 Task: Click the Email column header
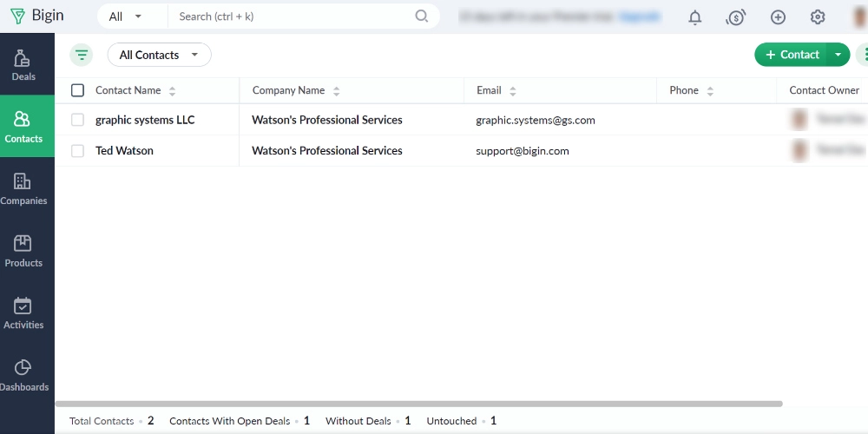click(x=489, y=90)
